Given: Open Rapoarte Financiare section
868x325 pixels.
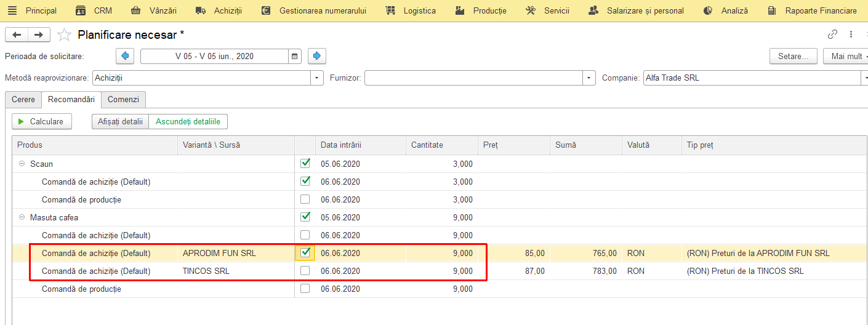Looking at the screenshot, I should click(x=811, y=10).
